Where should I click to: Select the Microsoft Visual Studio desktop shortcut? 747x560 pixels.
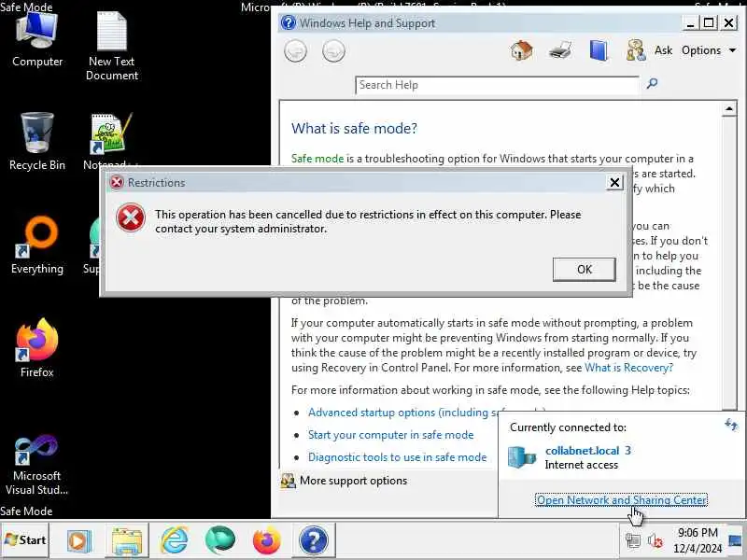(36, 465)
